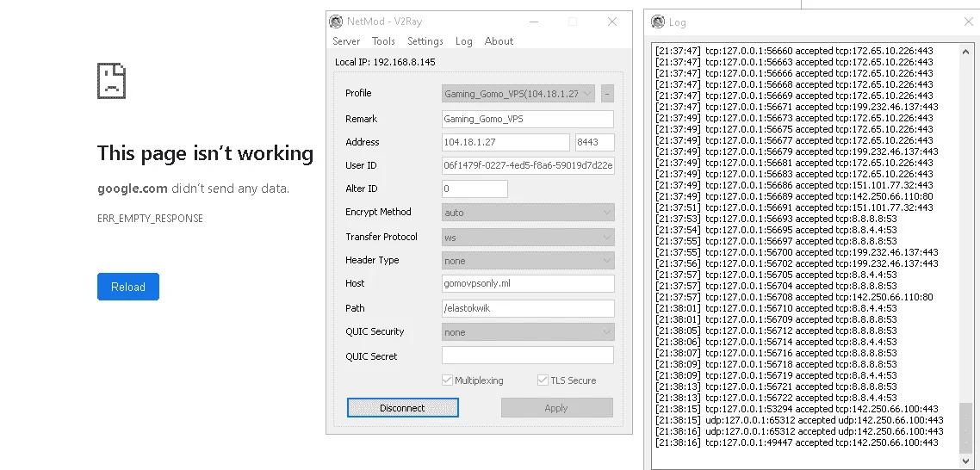Click the User ID field
Image resolution: width=980 pixels, height=470 pixels.
pyautogui.click(x=528, y=165)
